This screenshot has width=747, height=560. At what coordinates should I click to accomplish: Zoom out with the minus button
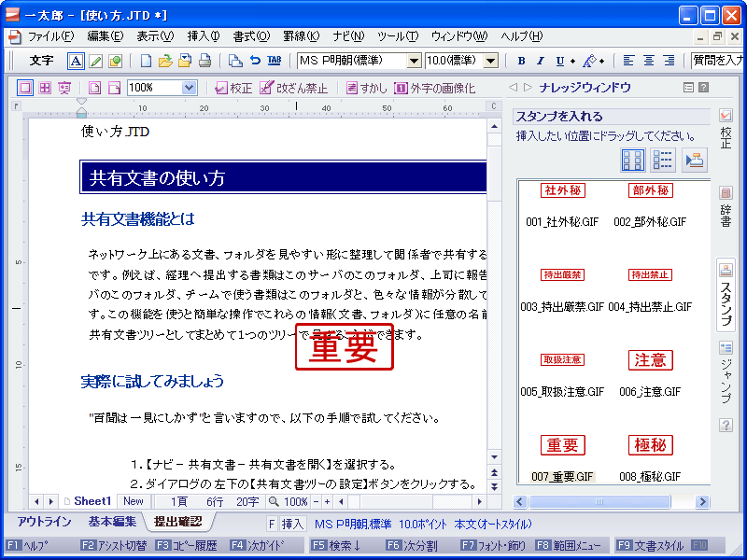click(x=316, y=501)
